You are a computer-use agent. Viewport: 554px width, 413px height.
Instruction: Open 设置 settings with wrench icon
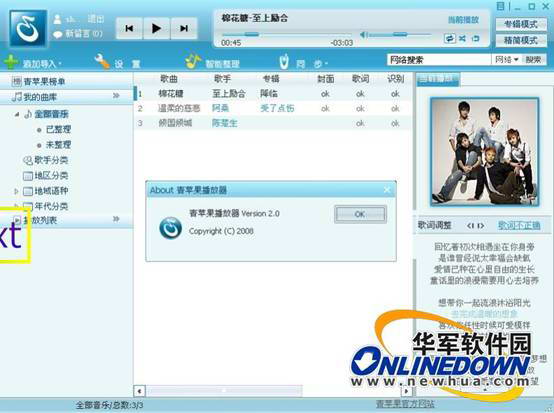pos(117,62)
